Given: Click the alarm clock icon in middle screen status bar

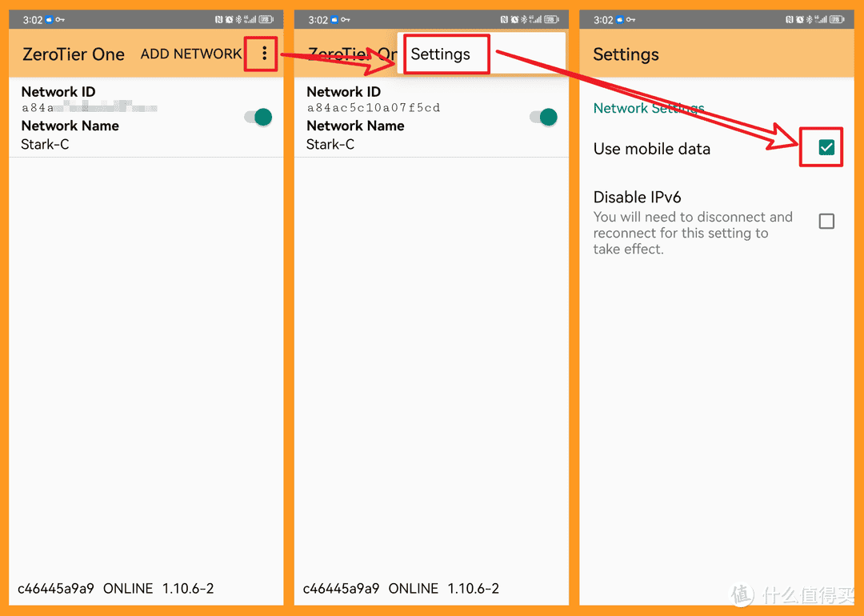Looking at the screenshot, I should click(x=515, y=20).
